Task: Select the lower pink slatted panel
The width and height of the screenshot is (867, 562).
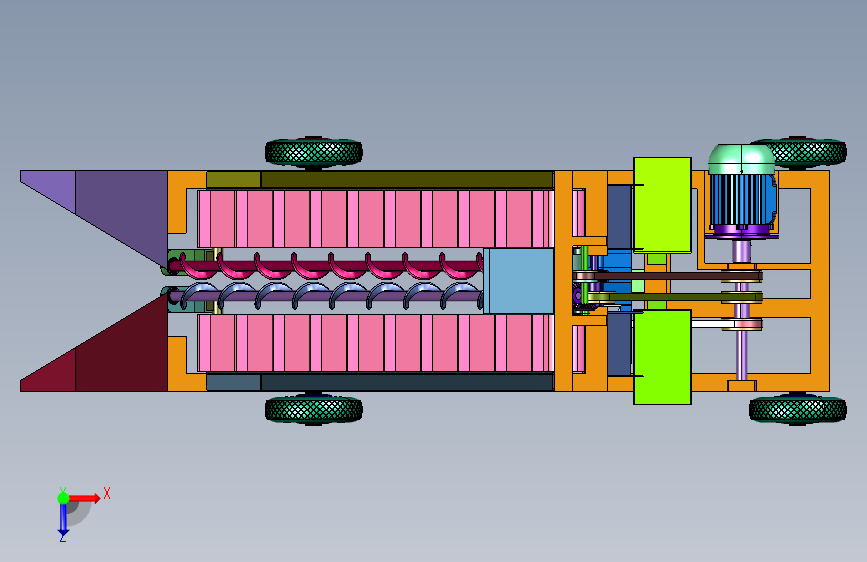Action: point(375,343)
